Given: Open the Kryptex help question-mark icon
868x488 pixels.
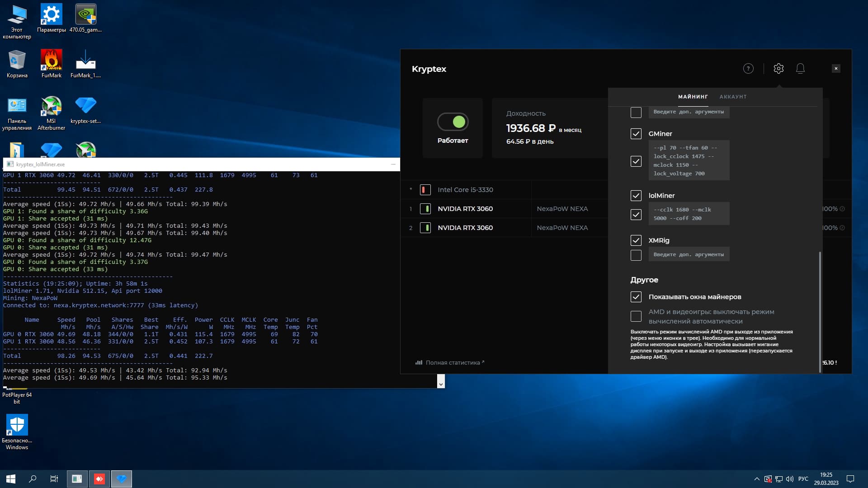Looking at the screenshot, I should pyautogui.click(x=748, y=69).
